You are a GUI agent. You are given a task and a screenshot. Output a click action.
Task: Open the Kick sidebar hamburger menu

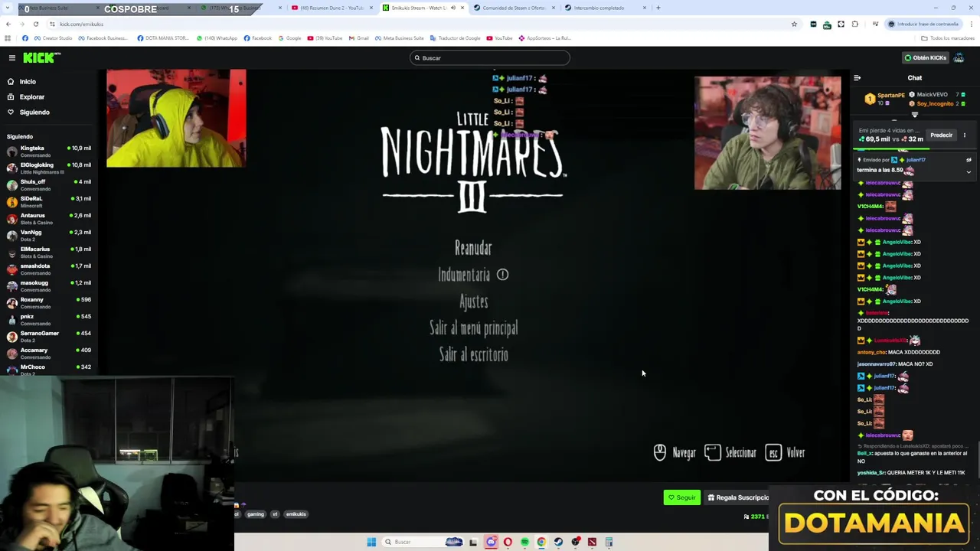(12, 57)
